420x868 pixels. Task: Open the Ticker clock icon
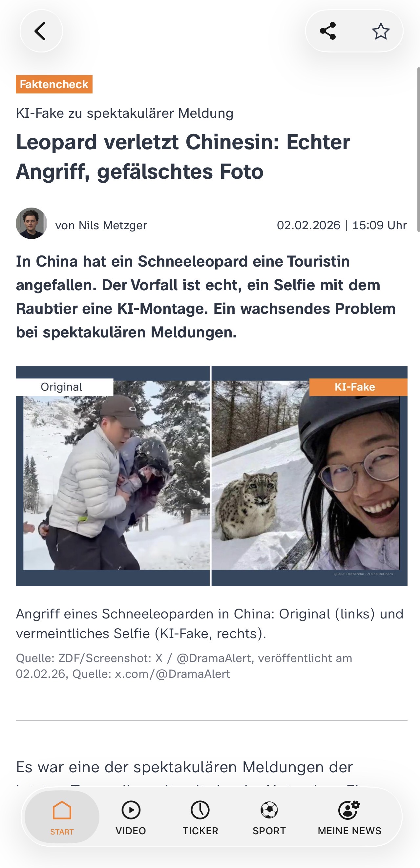[200, 810]
